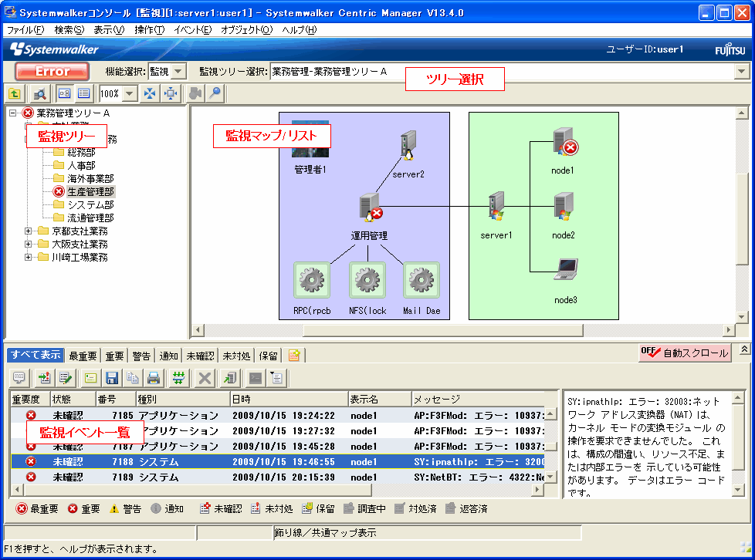Viewport: 755px width, 560px height.
Task: Open the ヘルプ(H) menu
Action: tap(299, 30)
